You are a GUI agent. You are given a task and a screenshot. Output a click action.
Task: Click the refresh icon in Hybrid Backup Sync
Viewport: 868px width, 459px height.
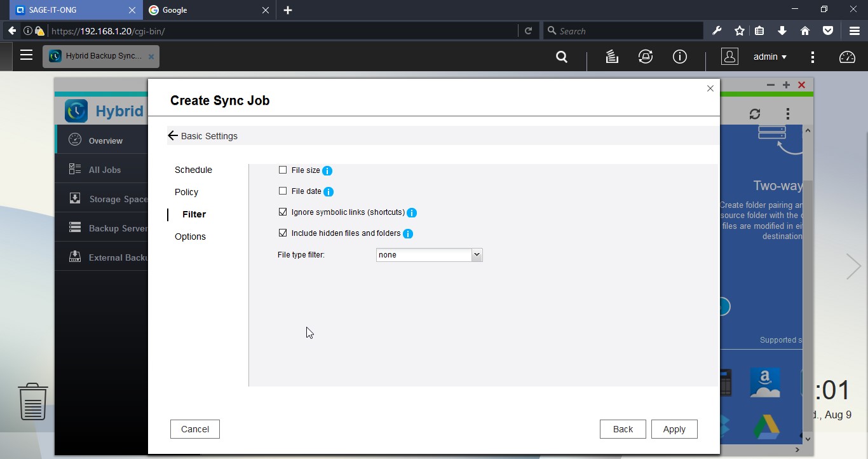755,114
